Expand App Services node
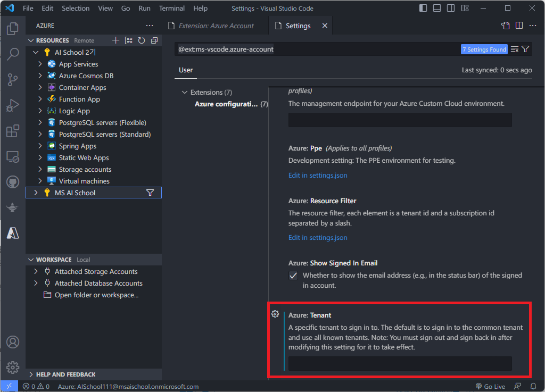545x392 pixels. [x=40, y=64]
